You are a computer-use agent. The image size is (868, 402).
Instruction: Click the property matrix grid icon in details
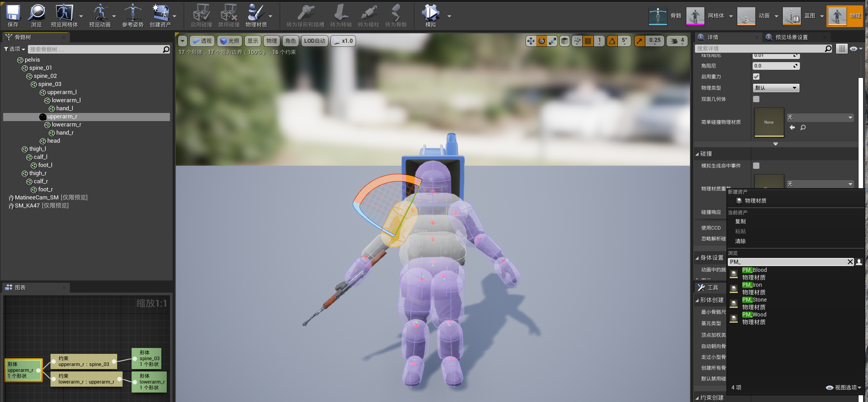[x=841, y=49]
